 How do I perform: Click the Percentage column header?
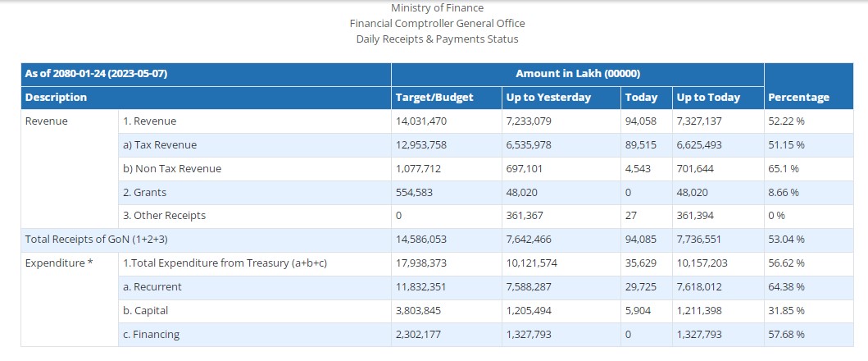coord(798,97)
